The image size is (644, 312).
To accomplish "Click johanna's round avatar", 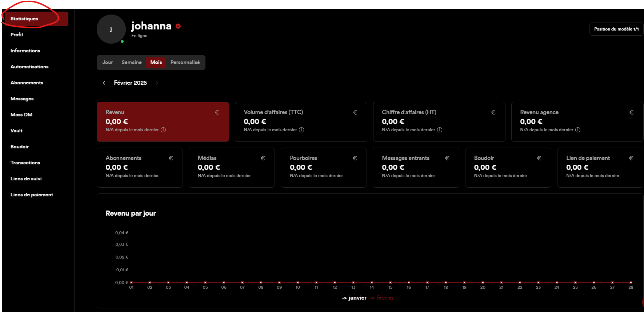I will pyautogui.click(x=111, y=29).
